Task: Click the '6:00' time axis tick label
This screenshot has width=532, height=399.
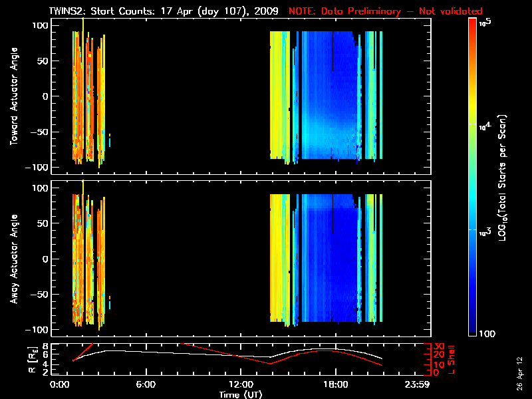Action: click(146, 384)
